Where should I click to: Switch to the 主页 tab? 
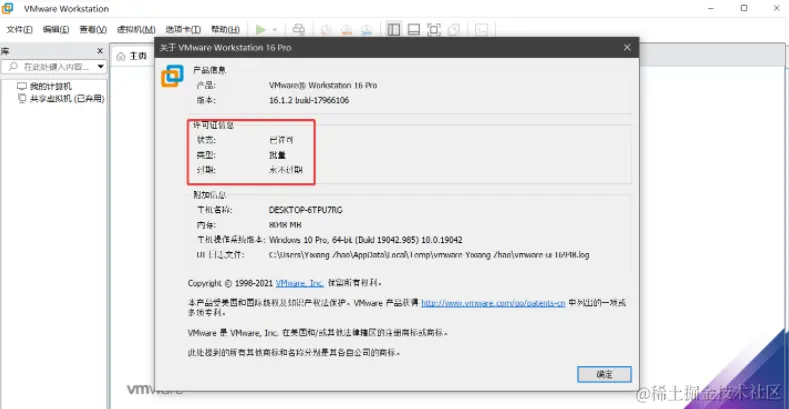click(132, 56)
